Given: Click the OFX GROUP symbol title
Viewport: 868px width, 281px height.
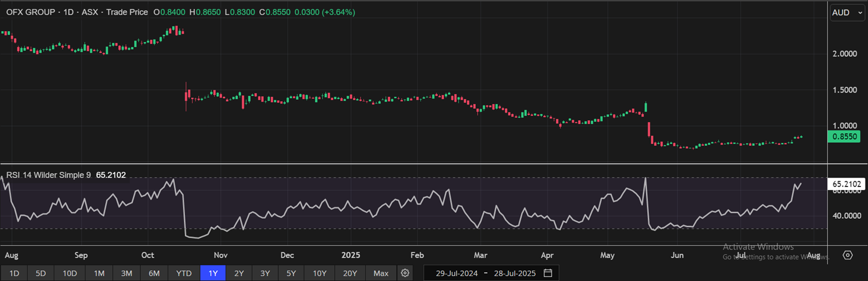Looking at the screenshot, I should click(x=32, y=12).
